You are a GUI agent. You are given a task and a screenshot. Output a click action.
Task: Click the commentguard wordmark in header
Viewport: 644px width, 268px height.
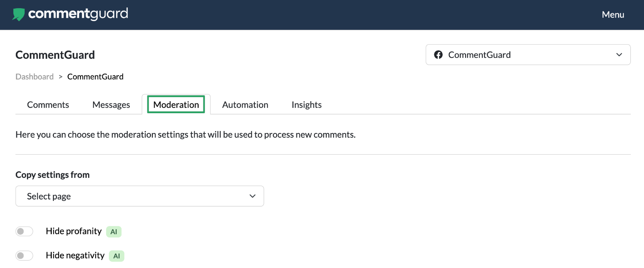pos(78,14)
